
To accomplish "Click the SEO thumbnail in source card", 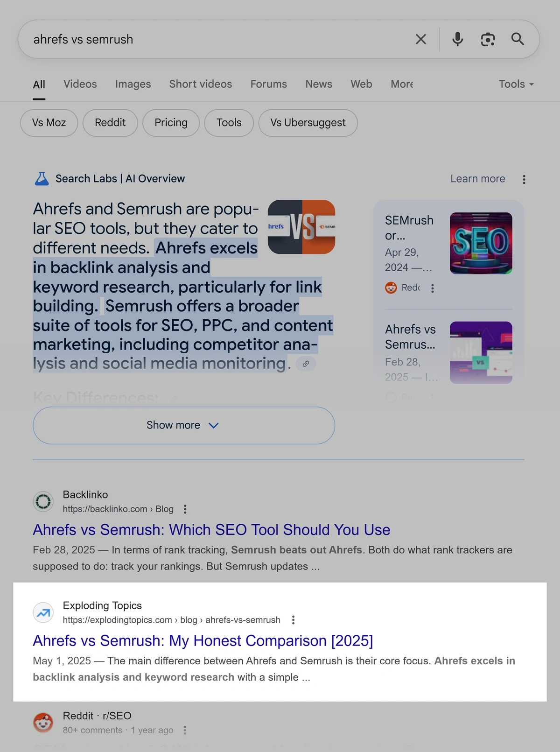I will pyautogui.click(x=481, y=243).
